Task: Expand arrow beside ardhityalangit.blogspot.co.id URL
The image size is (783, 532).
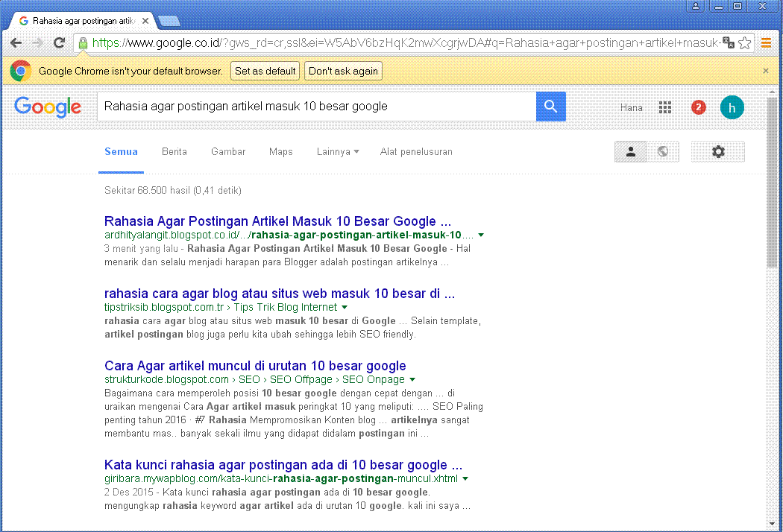Action: pos(481,235)
